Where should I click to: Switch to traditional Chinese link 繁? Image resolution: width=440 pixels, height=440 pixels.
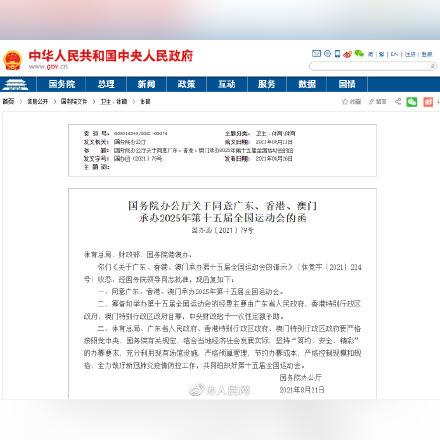tap(381, 54)
